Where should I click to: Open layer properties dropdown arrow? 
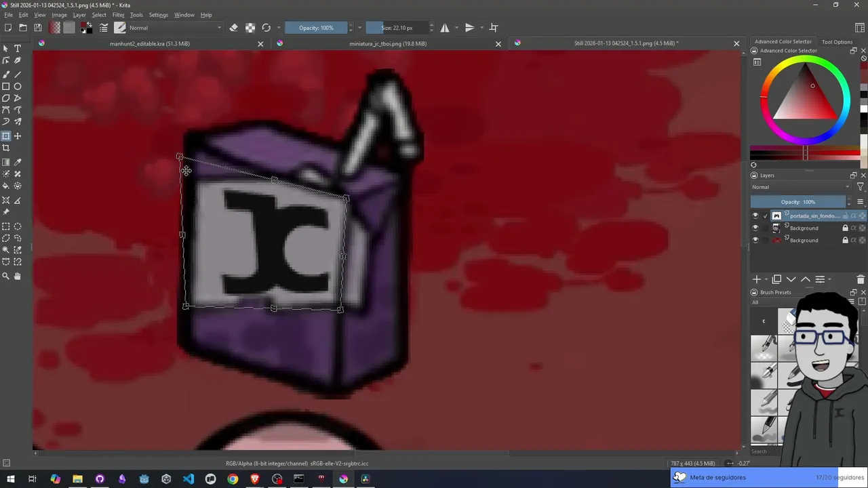829,279
